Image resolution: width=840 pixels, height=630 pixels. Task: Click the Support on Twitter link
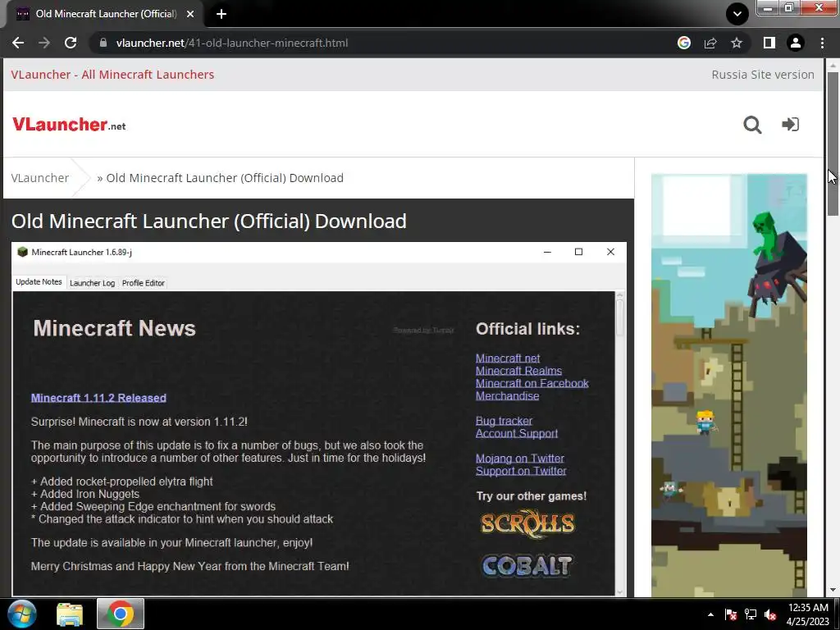pyautogui.click(x=521, y=471)
